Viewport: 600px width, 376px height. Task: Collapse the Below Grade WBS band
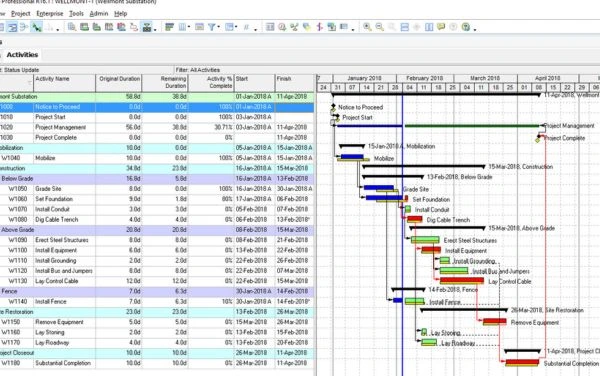157,179
